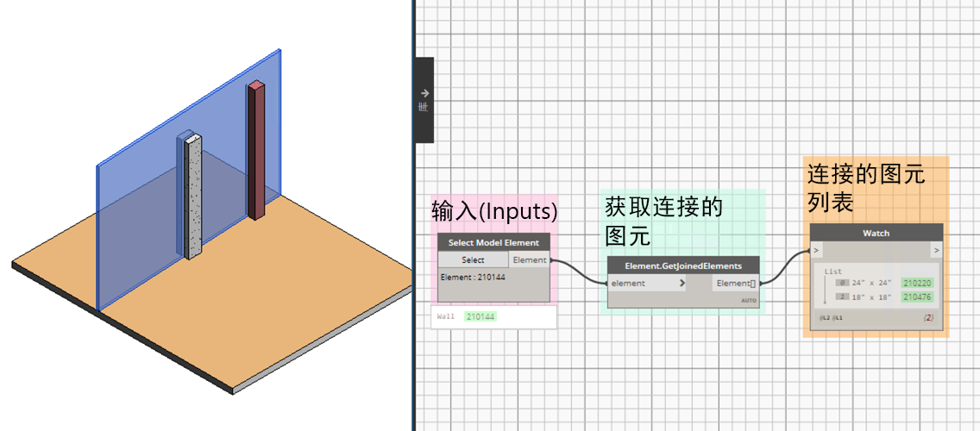This screenshot has width=980, height=431.
Task: Click the green 获取连接的图元 group title
Action: click(x=663, y=222)
